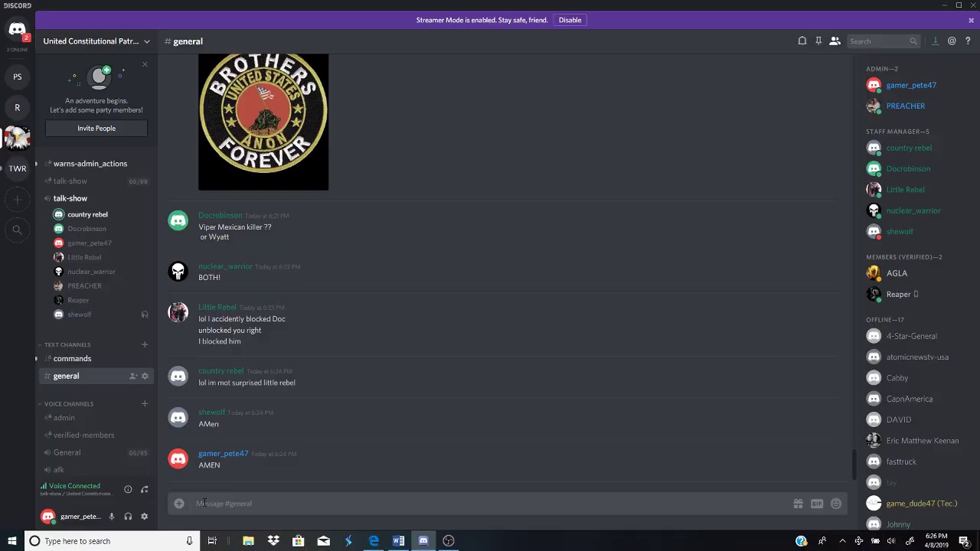Open mentions with the @ icon
The width and height of the screenshot is (980, 551).
952,41
